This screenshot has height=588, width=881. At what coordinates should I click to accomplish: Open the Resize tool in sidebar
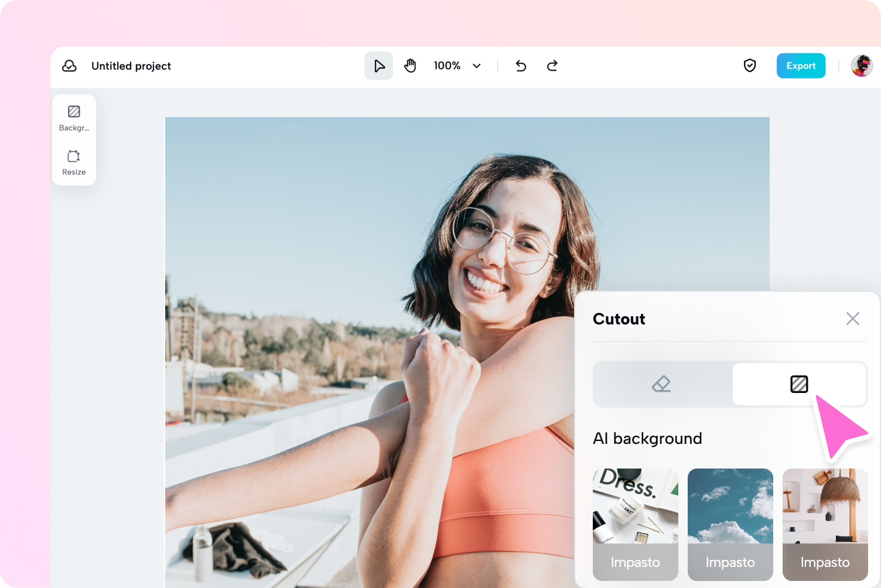(x=74, y=162)
